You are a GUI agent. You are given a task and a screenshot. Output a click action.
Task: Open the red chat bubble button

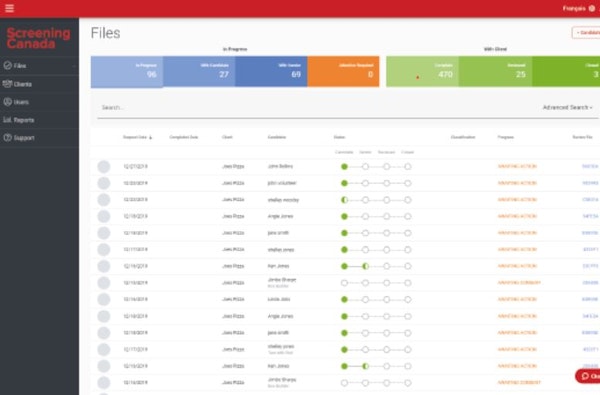tap(589, 376)
